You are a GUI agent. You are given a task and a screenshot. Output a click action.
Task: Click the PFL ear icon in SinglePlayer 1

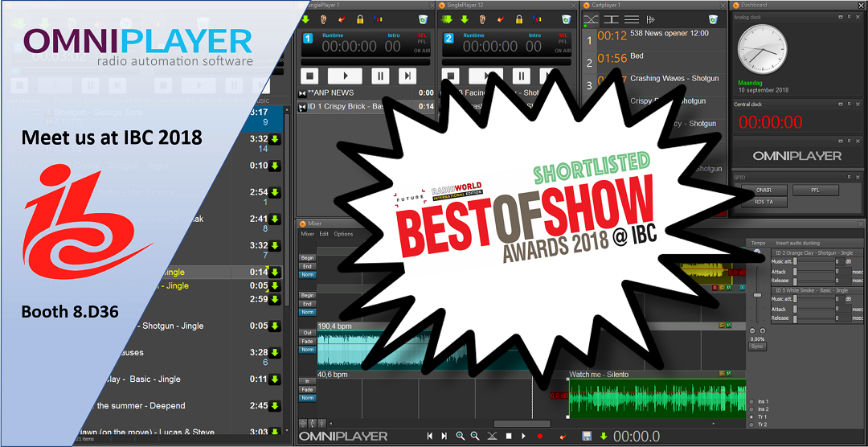(324, 20)
